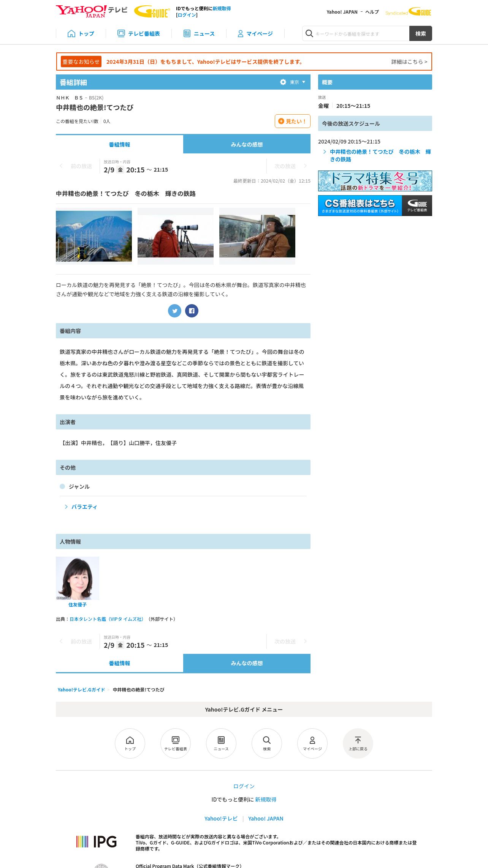Click the 見たい! button

click(292, 121)
